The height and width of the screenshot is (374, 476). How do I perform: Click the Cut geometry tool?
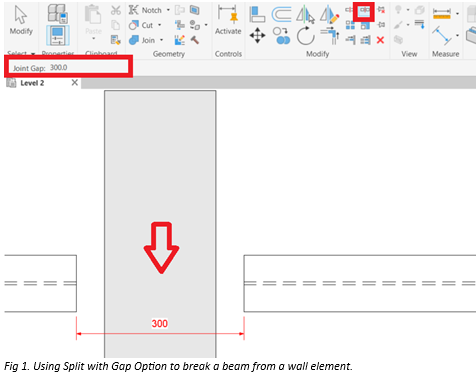141,25
